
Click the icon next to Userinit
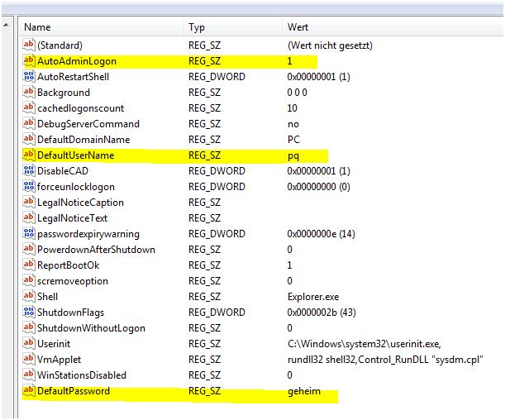coord(28,343)
